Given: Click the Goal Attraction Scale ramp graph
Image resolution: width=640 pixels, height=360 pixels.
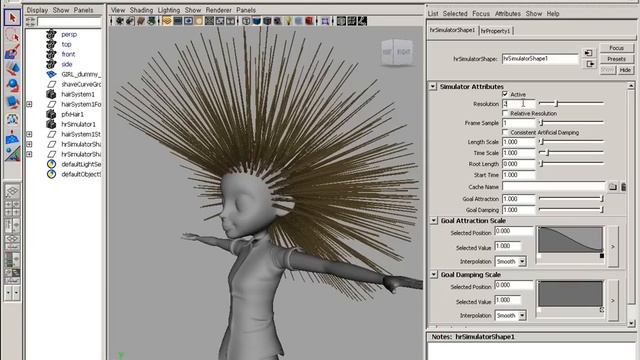Looking at the screenshot, I should click(570, 240).
